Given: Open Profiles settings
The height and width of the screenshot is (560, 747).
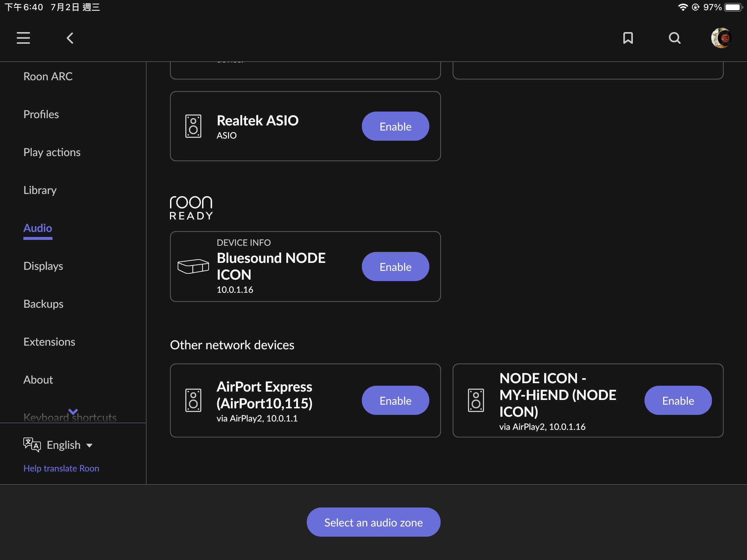Looking at the screenshot, I should pos(41,114).
